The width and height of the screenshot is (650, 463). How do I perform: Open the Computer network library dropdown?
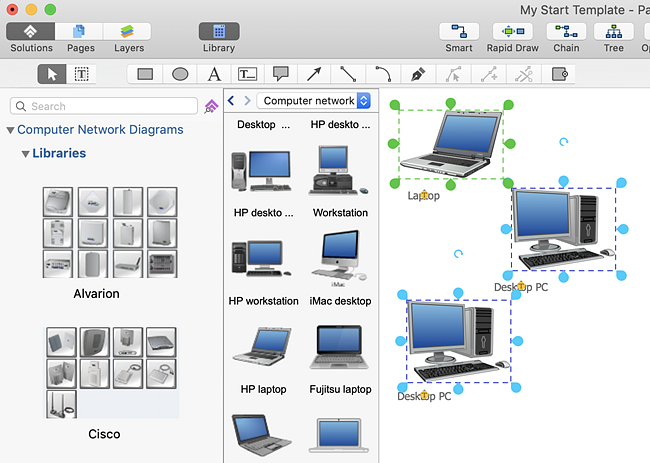click(313, 100)
